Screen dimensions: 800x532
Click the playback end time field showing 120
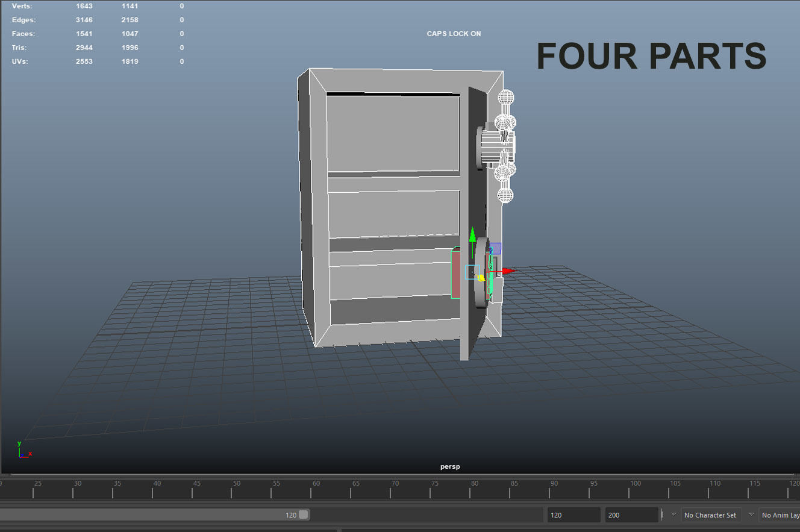(573, 515)
